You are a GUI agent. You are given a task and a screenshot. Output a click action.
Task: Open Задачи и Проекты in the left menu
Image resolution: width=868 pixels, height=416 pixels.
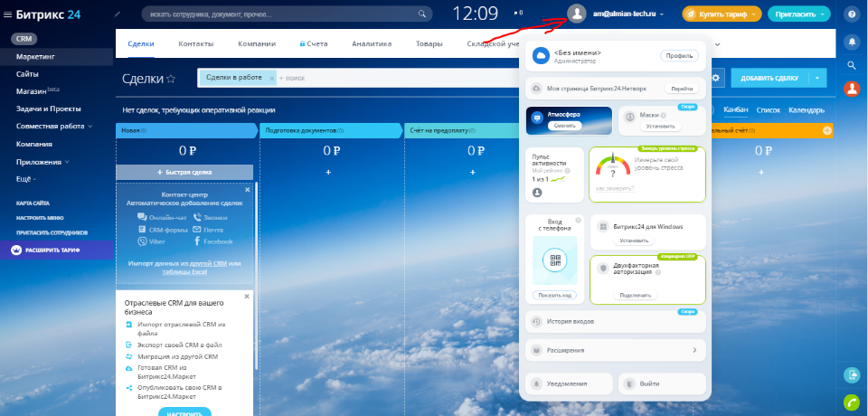(x=49, y=109)
